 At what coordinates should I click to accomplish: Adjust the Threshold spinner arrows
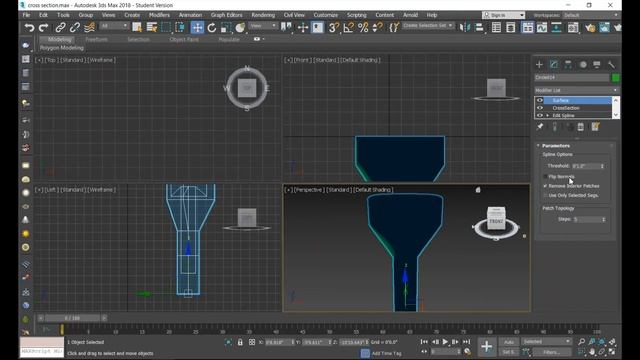pos(602,166)
